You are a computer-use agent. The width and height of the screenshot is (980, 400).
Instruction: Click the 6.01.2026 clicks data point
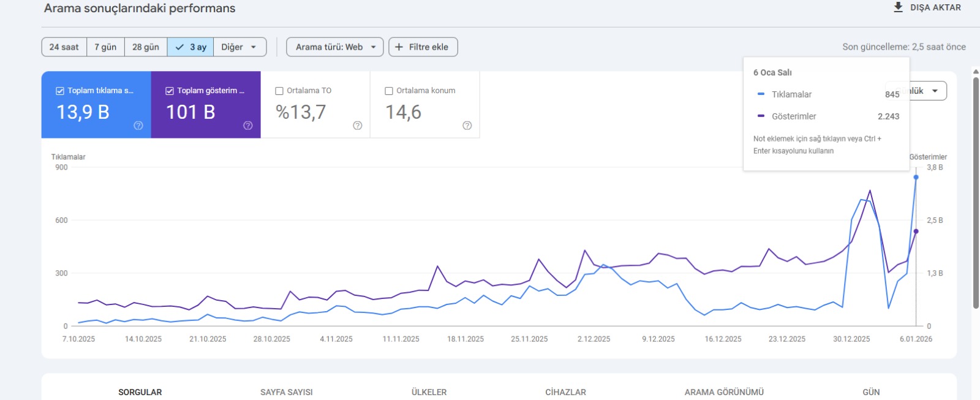(x=916, y=177)
